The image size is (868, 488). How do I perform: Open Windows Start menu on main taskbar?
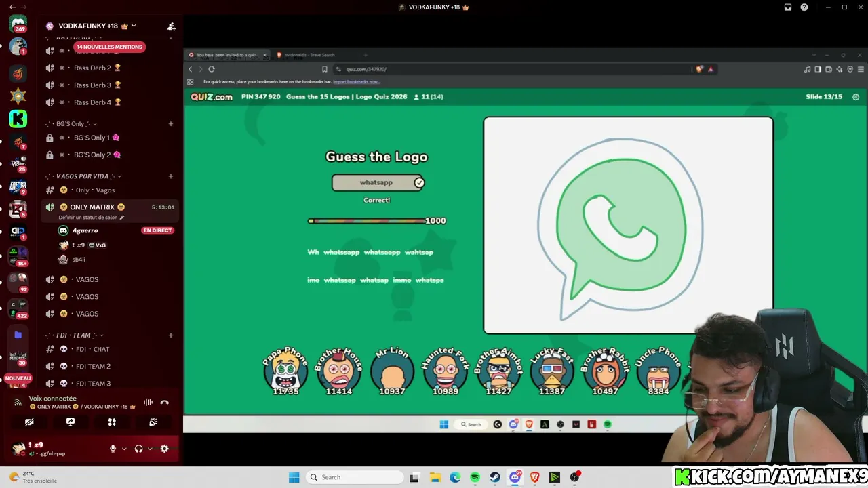(x=294, y=477)
